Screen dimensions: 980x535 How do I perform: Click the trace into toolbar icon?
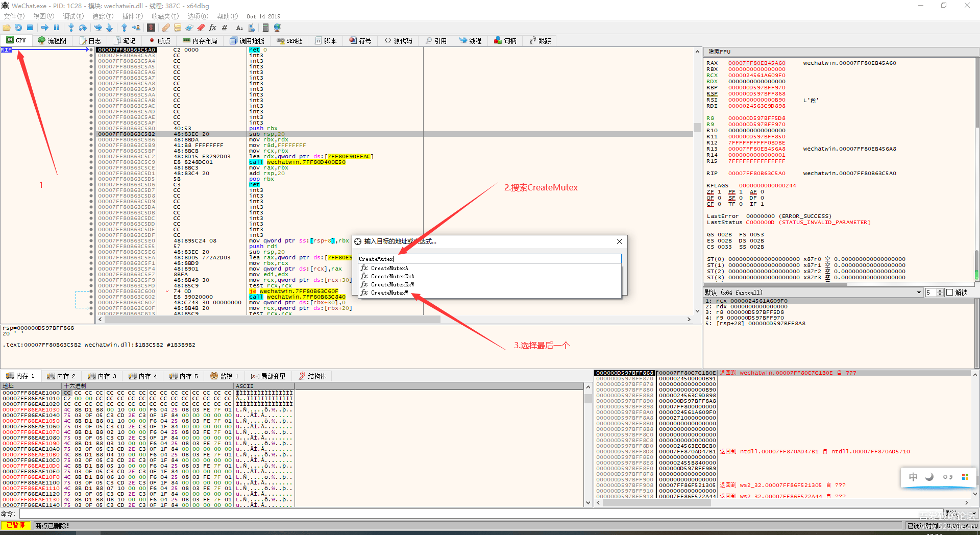[x=97, y=28]
